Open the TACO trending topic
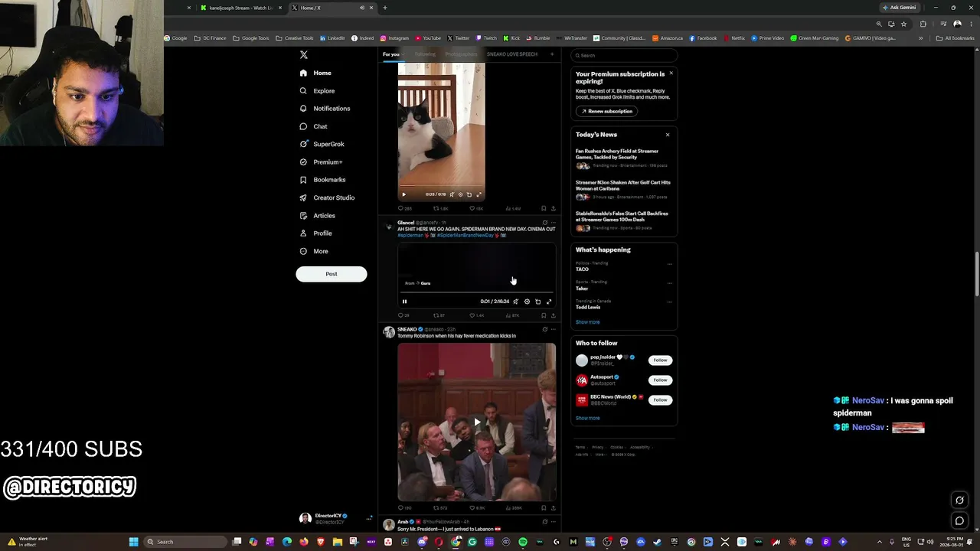The width and height of the screenshot is (980, 551). [583, 269]
